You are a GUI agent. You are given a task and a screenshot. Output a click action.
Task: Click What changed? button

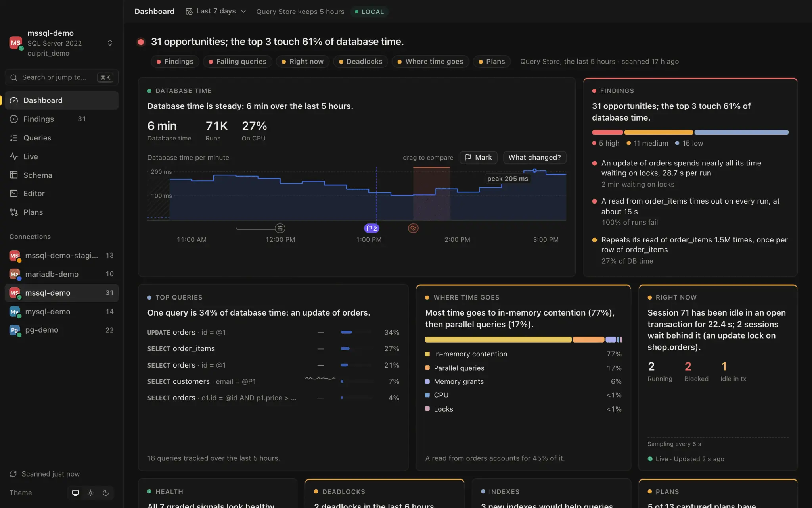click(534, 158)
